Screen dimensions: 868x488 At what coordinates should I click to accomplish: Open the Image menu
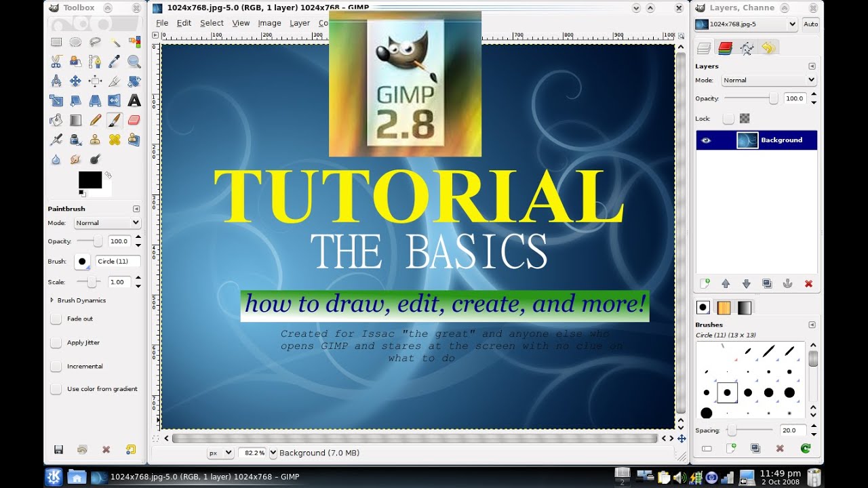pos(269,23)
